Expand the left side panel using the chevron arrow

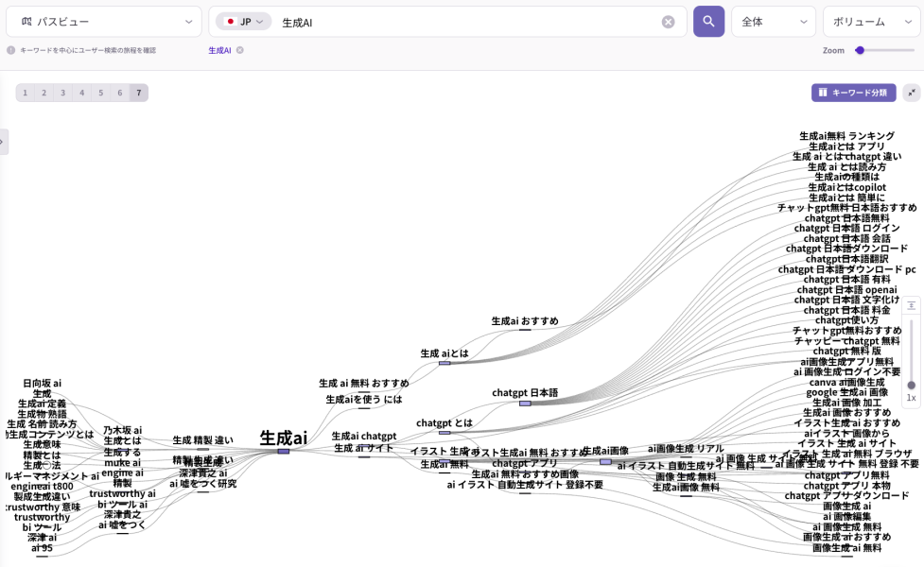(x=5, y=142)
